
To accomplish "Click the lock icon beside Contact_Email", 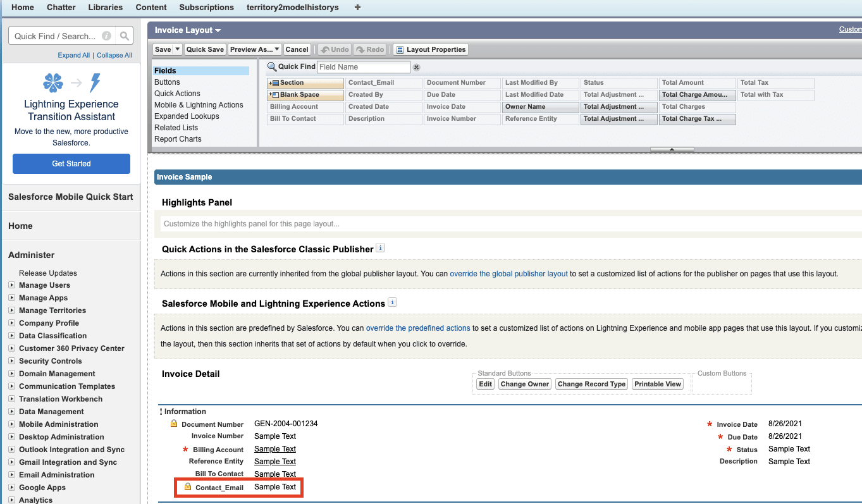I will point(188,487).
